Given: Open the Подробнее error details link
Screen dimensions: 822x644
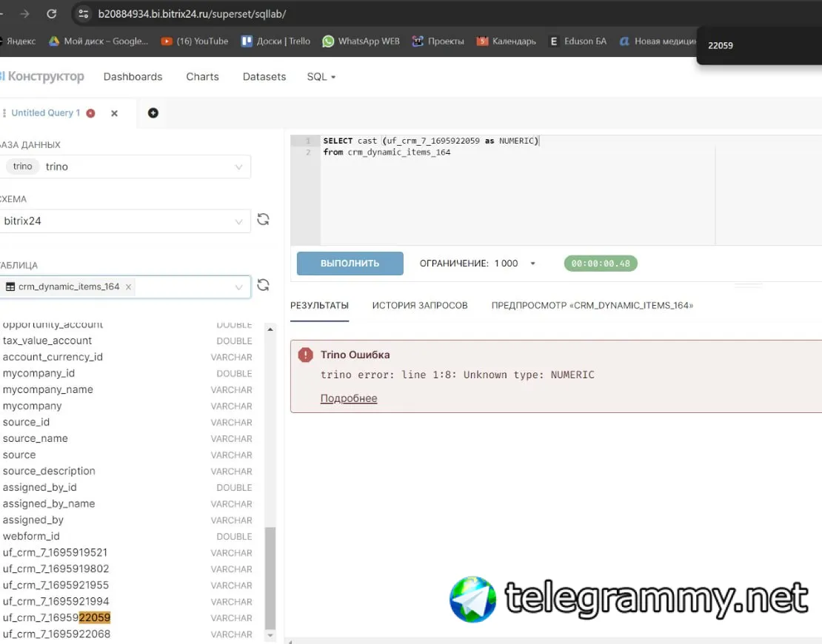Looking at the screenshot, I should point(349,398).
